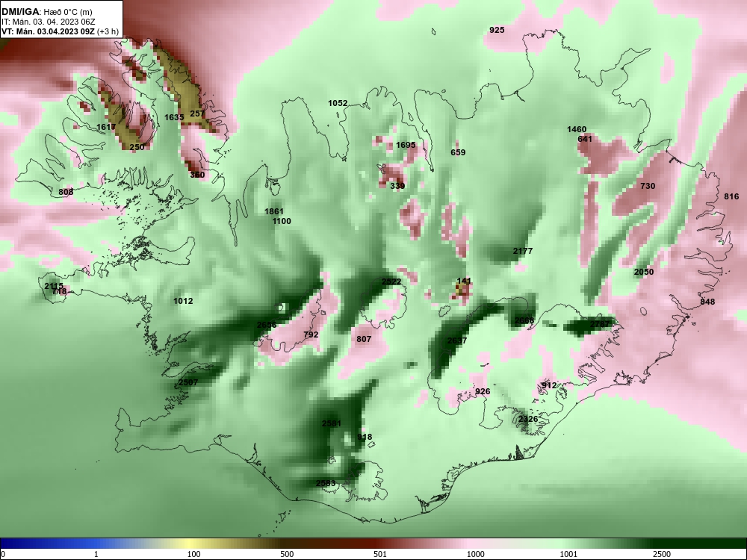Click the 250 height label
Image resolution: width=747 pixels, height=560 pixels.
(137, 147)
